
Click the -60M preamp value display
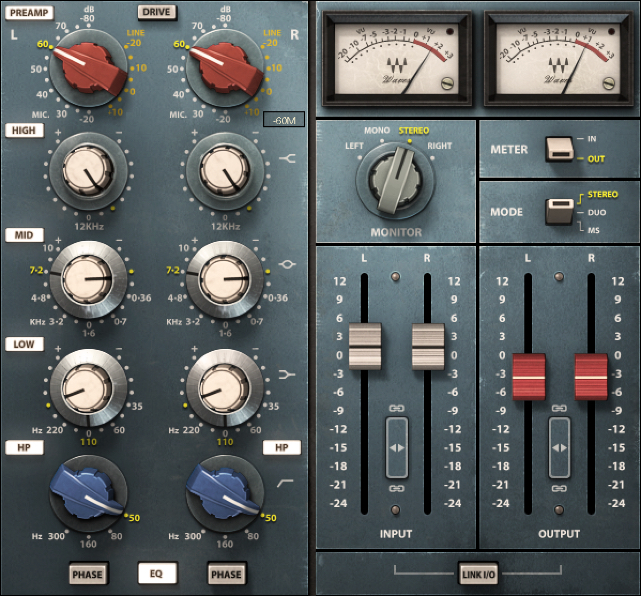click(x=284, y=120)
